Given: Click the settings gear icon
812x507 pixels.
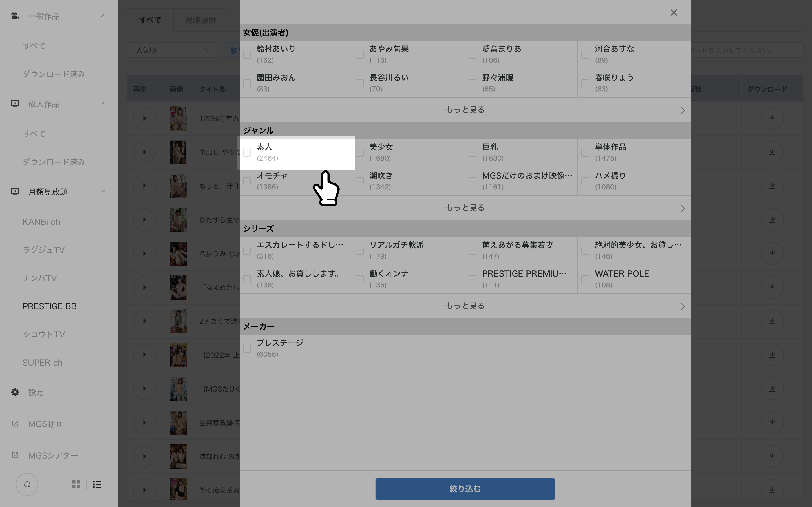Looking at the screenshot, I should (x=15, y=392).
